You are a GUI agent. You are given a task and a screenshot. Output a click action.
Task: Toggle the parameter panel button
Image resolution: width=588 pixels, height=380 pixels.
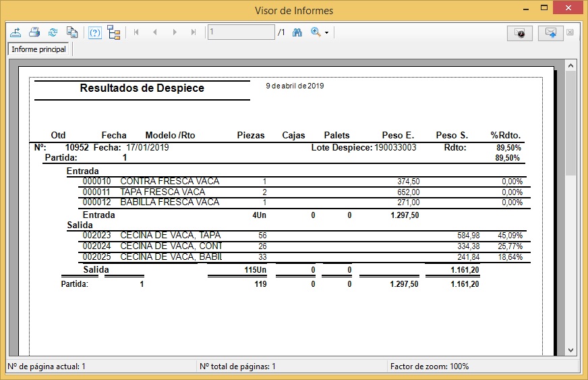[95, 32]
